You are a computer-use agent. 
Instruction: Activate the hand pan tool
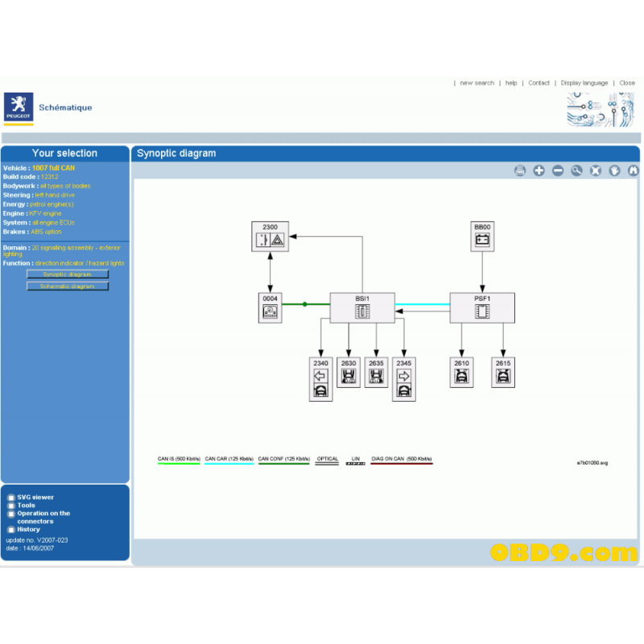coord(614,170)
